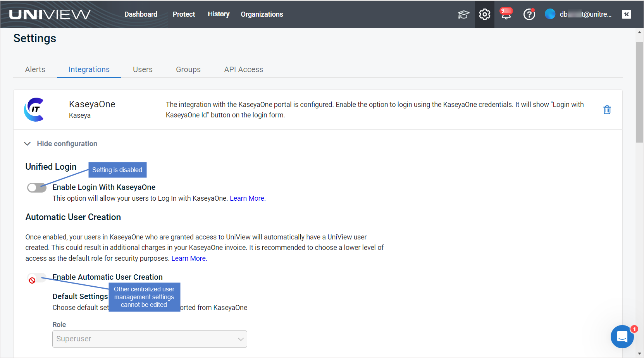The width and height of the screenshot is (644, 358).
Task: Open the help question mark icon
Action: [529, 14]
